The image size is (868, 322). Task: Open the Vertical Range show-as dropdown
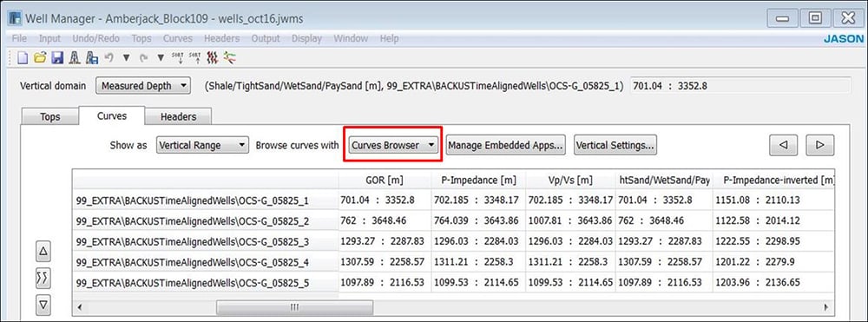[202, 146]
